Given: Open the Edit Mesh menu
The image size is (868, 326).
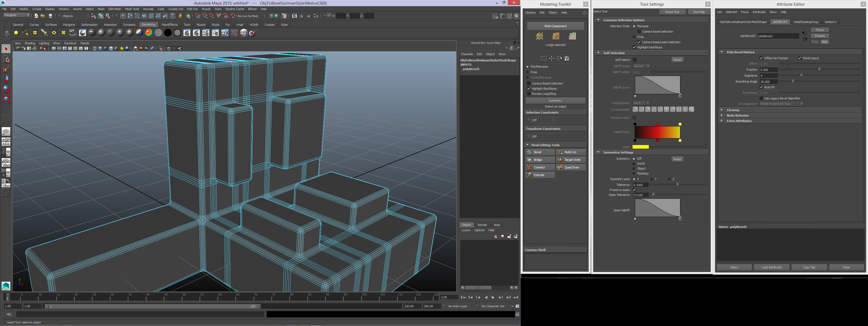Looking at the screenshot, I should tap(114, 9).
